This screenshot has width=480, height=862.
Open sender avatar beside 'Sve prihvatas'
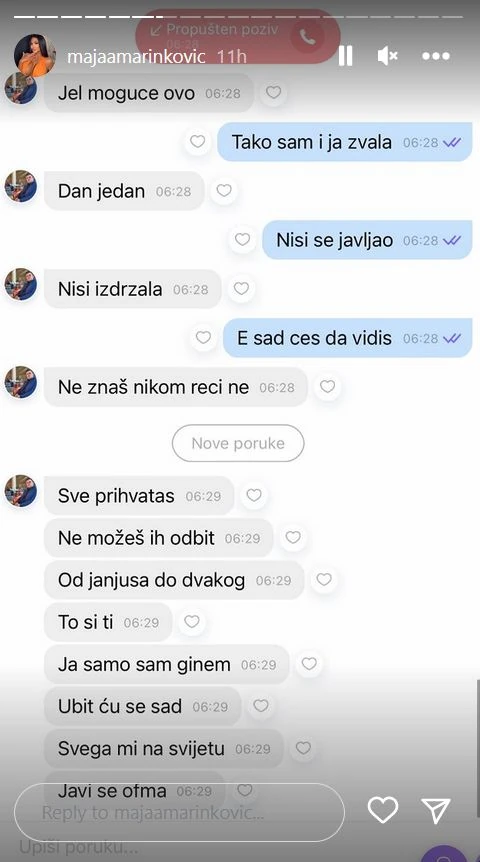coord(21,490)
